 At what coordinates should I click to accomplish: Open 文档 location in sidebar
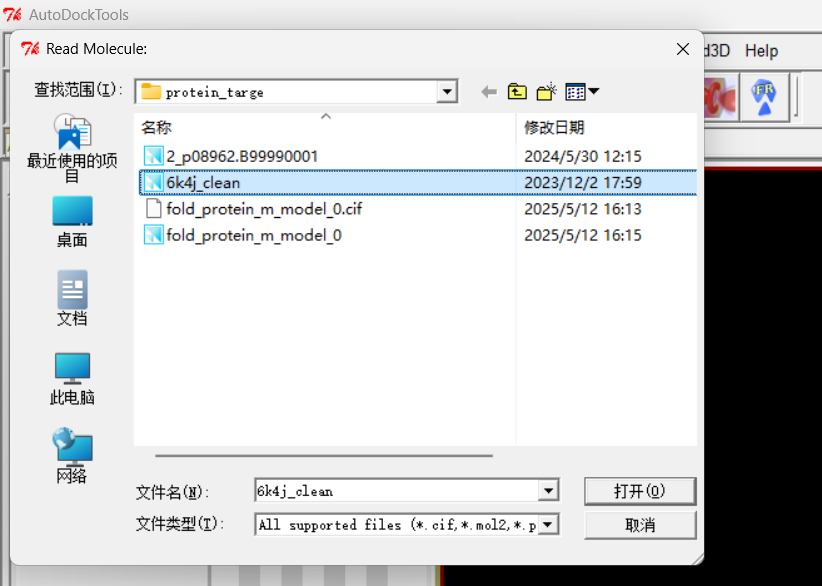point(72,298)
